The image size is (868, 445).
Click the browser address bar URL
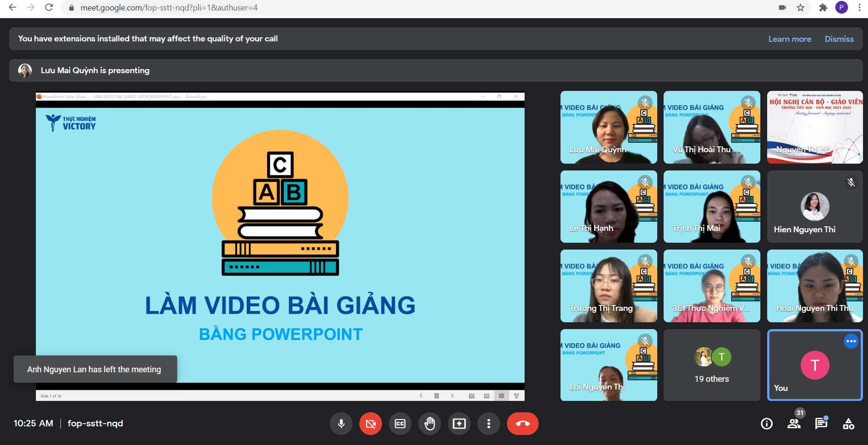click(169, 8)
